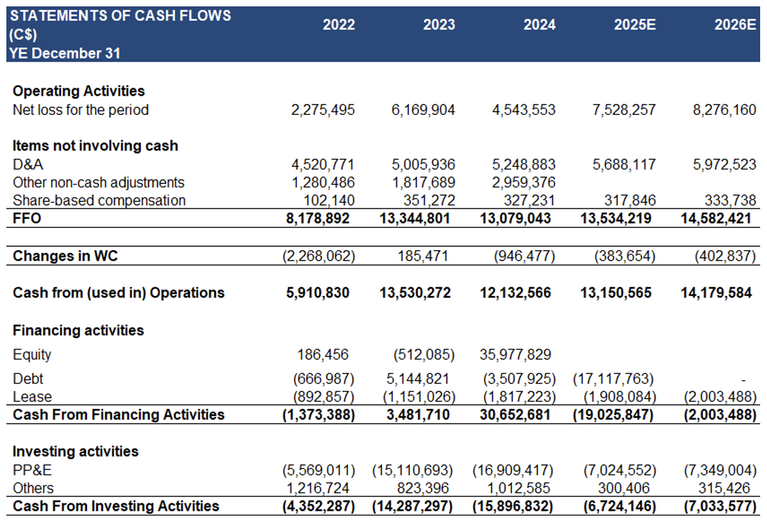Click the 2023 column header
Screen dimensions: 767x532
coord(439,25)
